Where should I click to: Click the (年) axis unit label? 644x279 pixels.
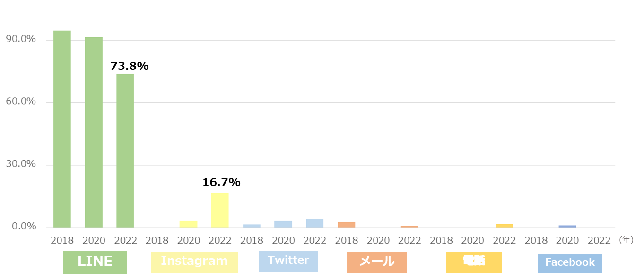[626, 240]
